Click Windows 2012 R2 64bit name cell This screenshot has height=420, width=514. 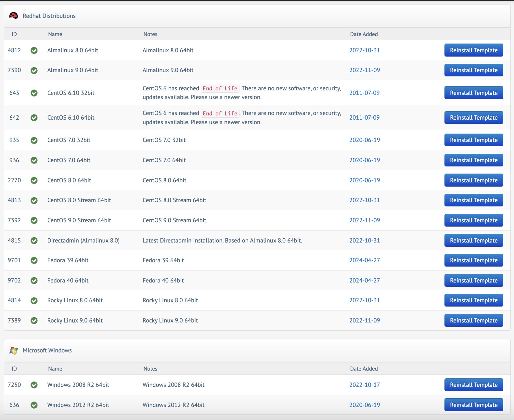[x=78, y=405]
